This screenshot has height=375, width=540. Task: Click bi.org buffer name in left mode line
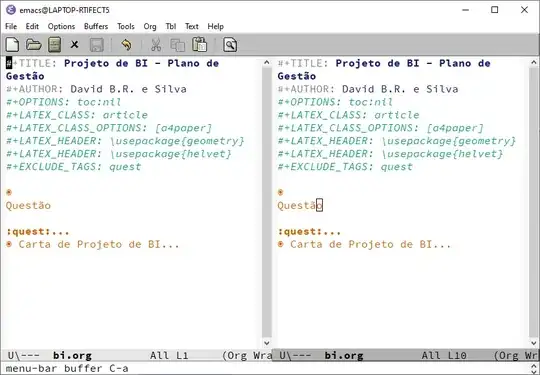coord(72,356)
